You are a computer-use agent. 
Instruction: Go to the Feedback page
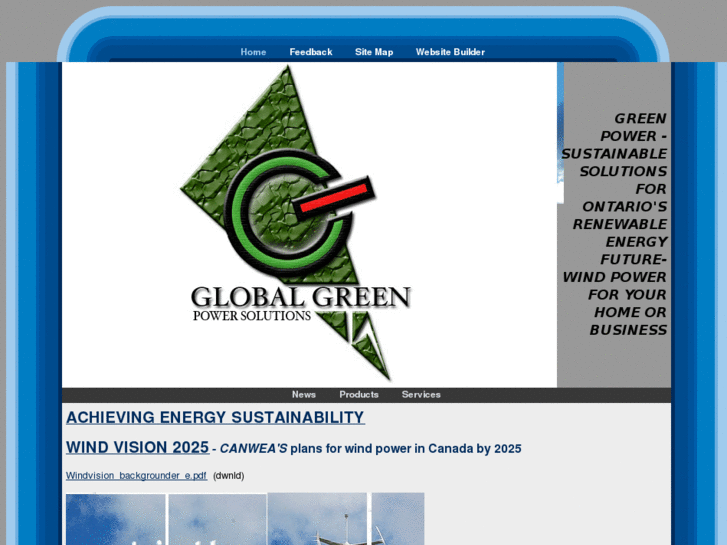tap(311, 52)
